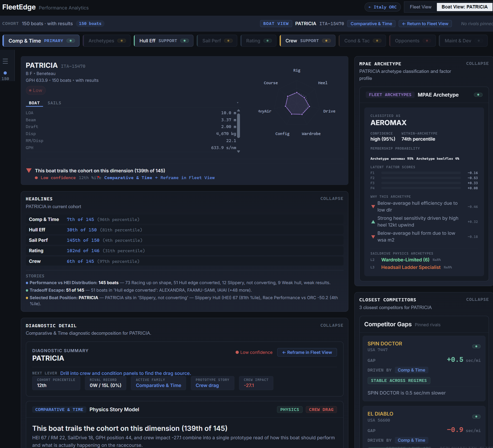Toggle the SPIN DOCTOR competitor switch
Viewport: 493px width, 448px height.
[476, 346]
